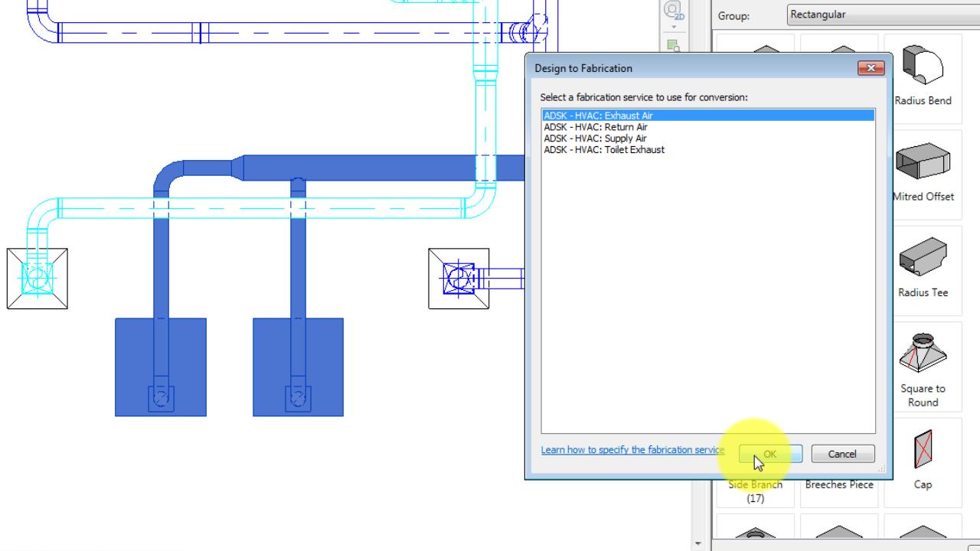
Task: Toggle 2D navigation wheel icon
Action: [x=673, y=11]
